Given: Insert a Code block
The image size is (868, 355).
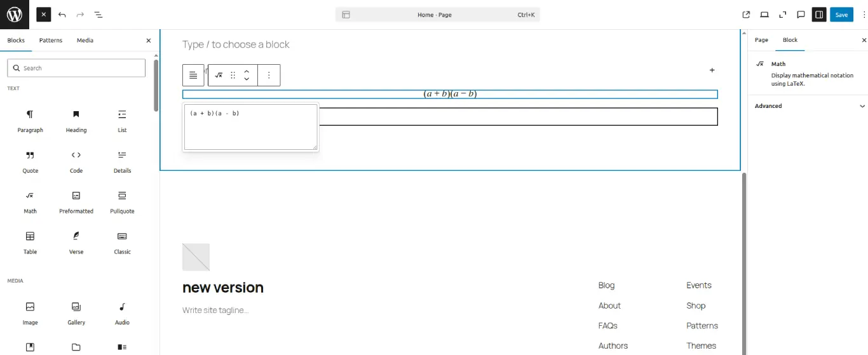Looking at the screenshot, I should click(x=76, y=162).
